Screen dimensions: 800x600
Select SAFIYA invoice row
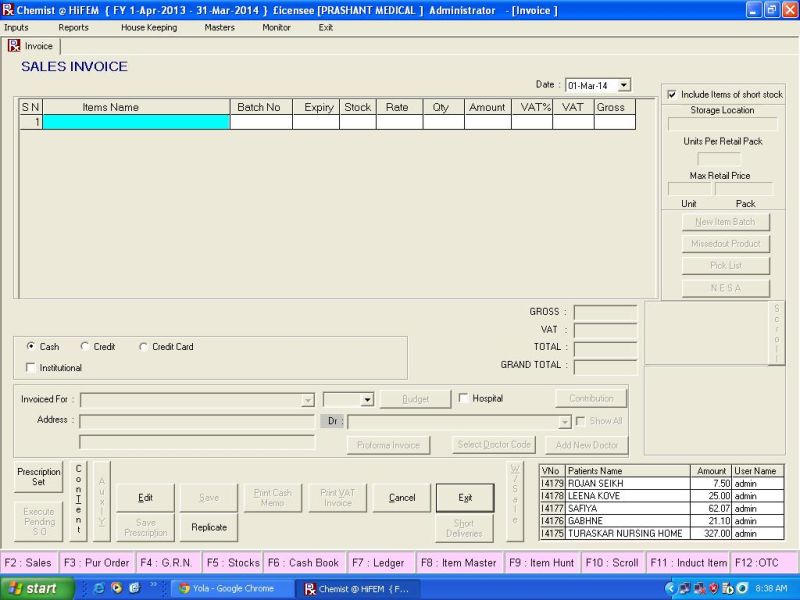pyautogui.click(x=661, y=508)
